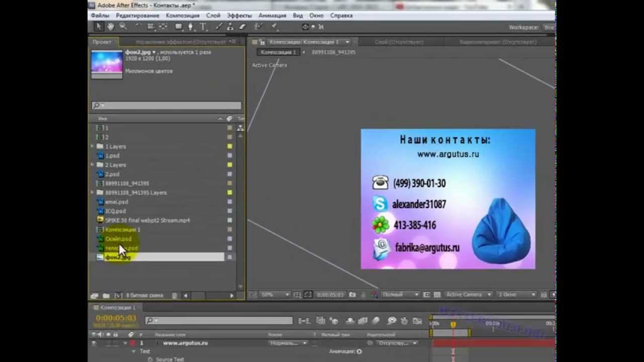Expand the 2 Layers folder

(x=92, y=165)
